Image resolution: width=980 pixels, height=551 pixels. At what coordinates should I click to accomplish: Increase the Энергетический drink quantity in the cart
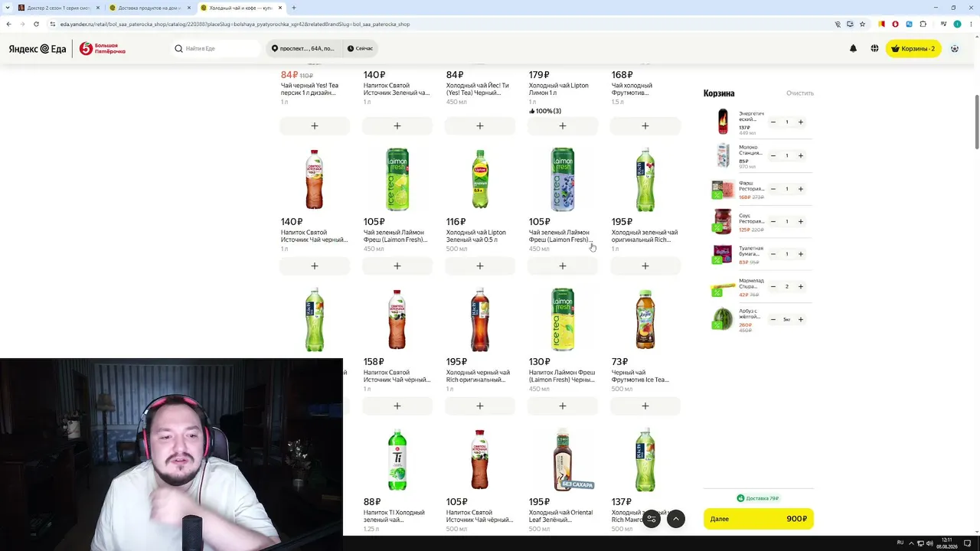801,122
